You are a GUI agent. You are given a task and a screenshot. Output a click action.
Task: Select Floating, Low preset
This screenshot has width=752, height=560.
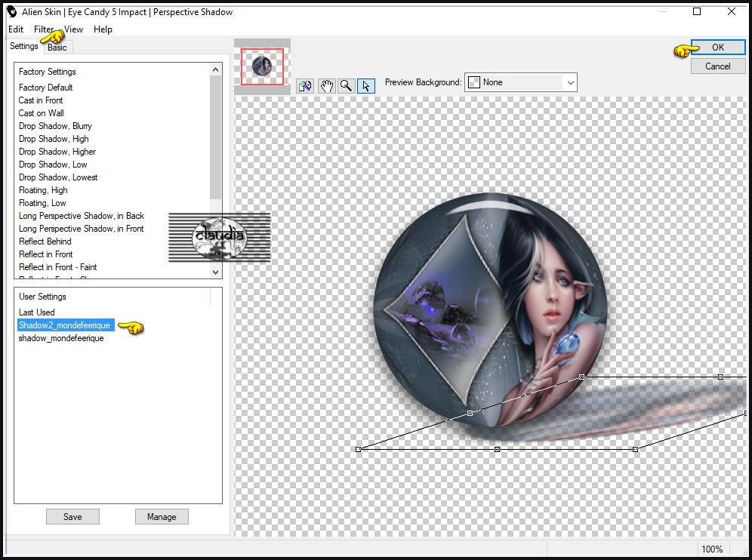(42, 203)
